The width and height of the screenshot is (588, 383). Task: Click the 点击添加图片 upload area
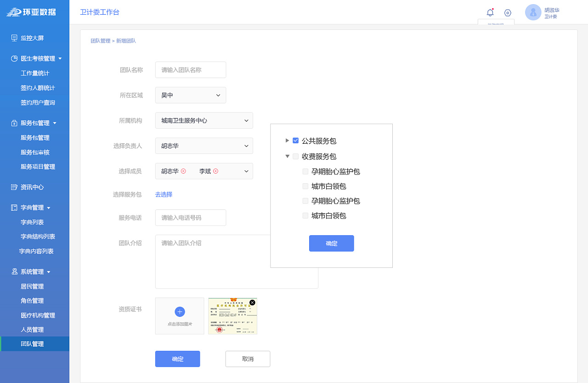[180, 316]
